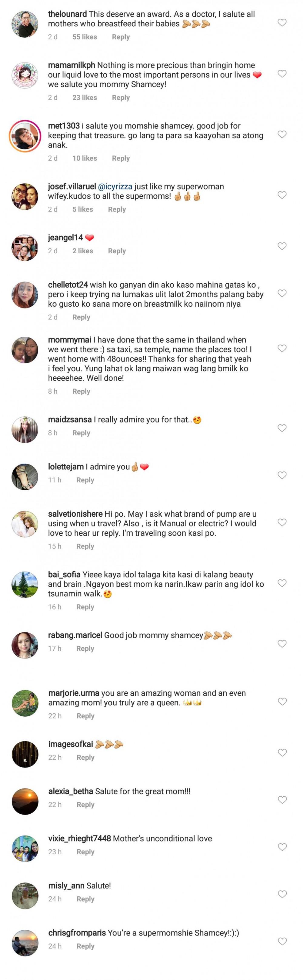Viewport: 303px width, 980px height.
Task: Heart the alexia_betha comment
Action: (x=282, y=800)
